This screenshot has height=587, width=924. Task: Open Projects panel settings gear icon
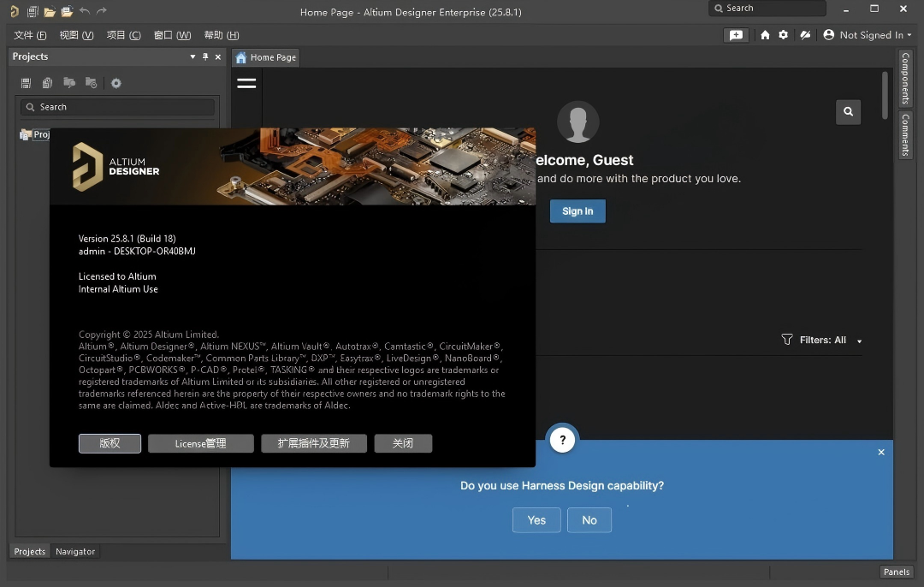(116, 83)
